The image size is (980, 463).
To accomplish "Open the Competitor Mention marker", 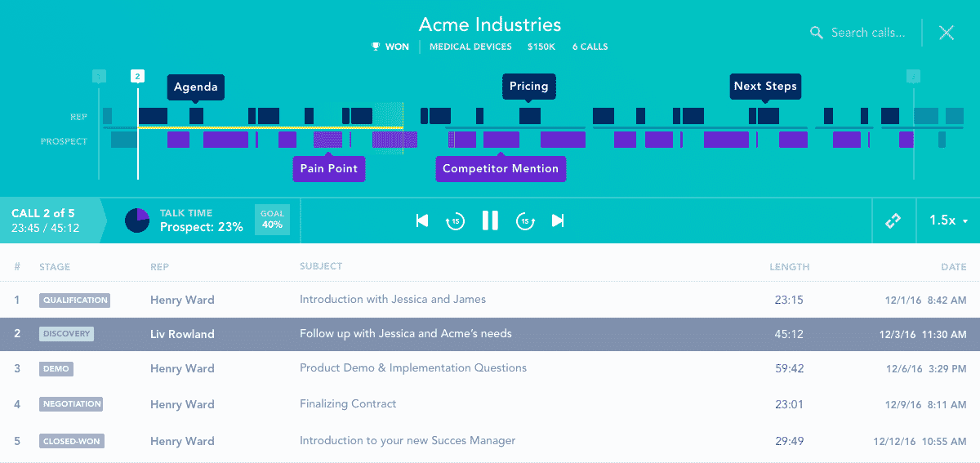I will point(501,169).
